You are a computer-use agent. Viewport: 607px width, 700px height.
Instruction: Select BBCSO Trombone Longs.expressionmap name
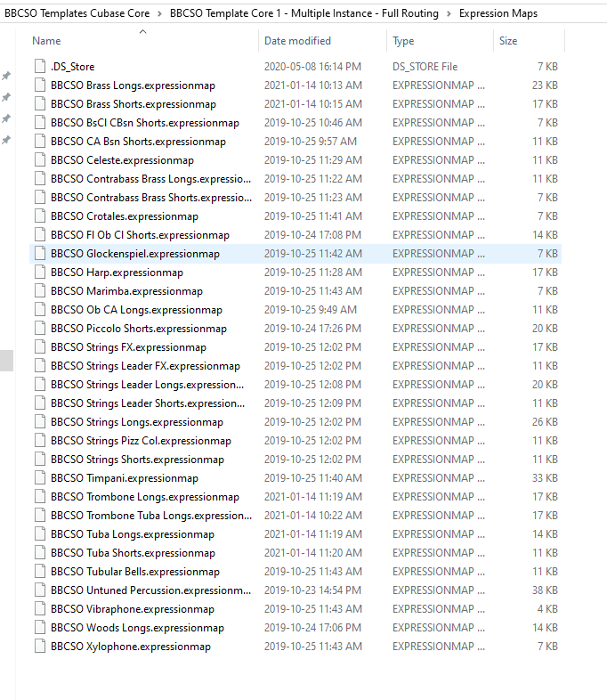click(145, 497)
